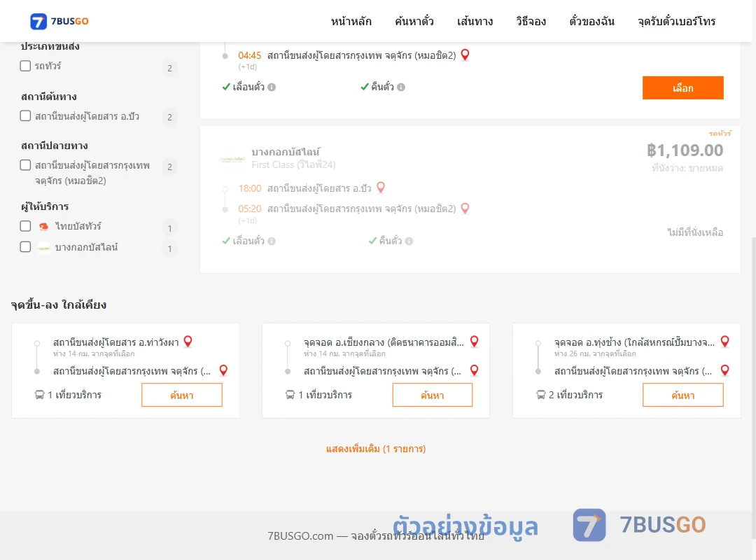Open map pin for จุดจอด อ.ทุ่งช้าง
This screenshot has width=756, height=560.
[x=724, y=342]
